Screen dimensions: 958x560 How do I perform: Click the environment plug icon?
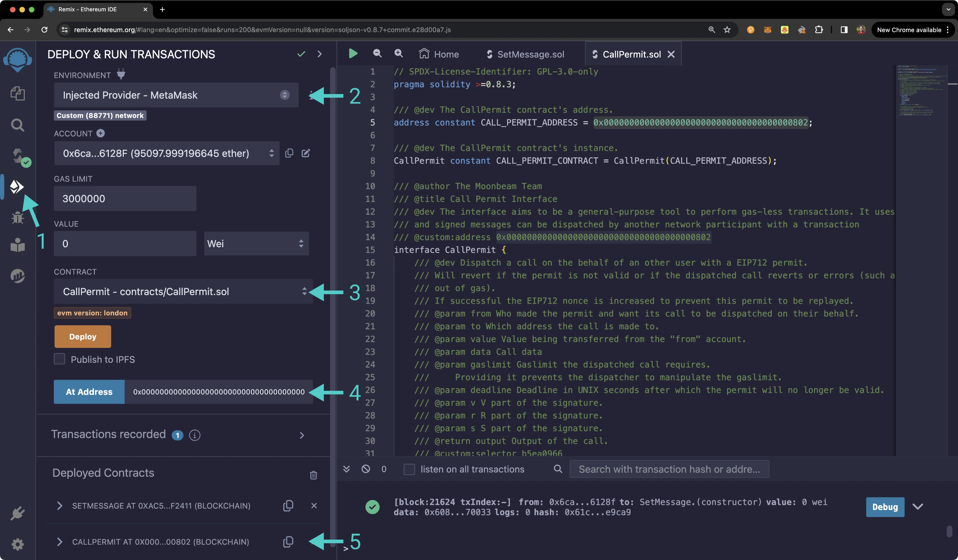coord(121,74)
